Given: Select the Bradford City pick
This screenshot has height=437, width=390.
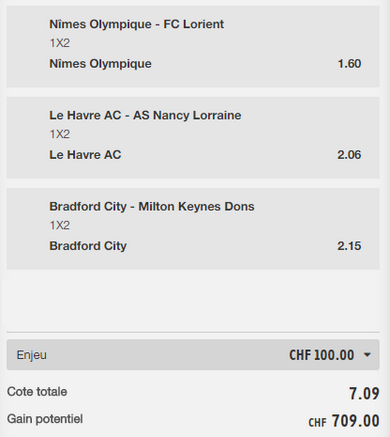Looking at the screenshot, I should point(88,246).
